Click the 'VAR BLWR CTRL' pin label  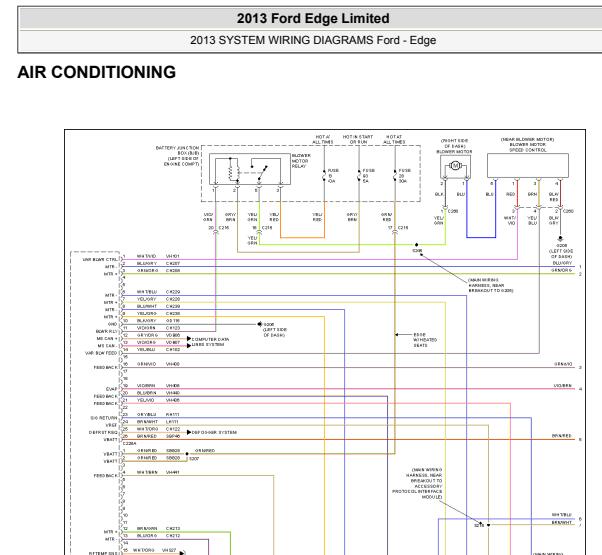[100, 259]
